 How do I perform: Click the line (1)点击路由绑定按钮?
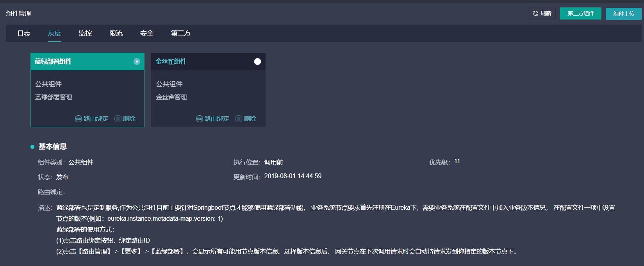103,240
